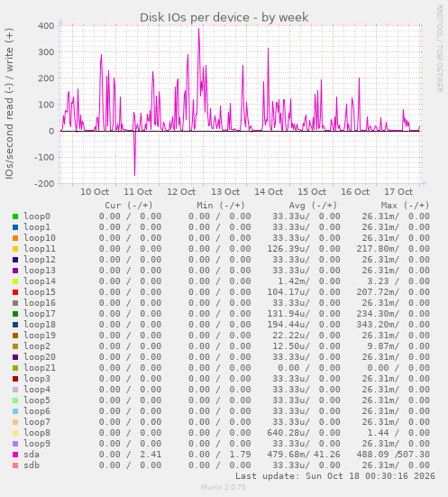Select the loop5 legend label

pyautogui.click(x=37, y=400)
